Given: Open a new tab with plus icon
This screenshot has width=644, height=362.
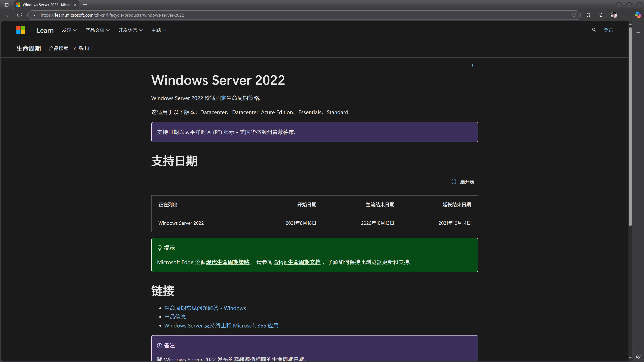Looking at the screenshot, I should [x=85, y=5].
